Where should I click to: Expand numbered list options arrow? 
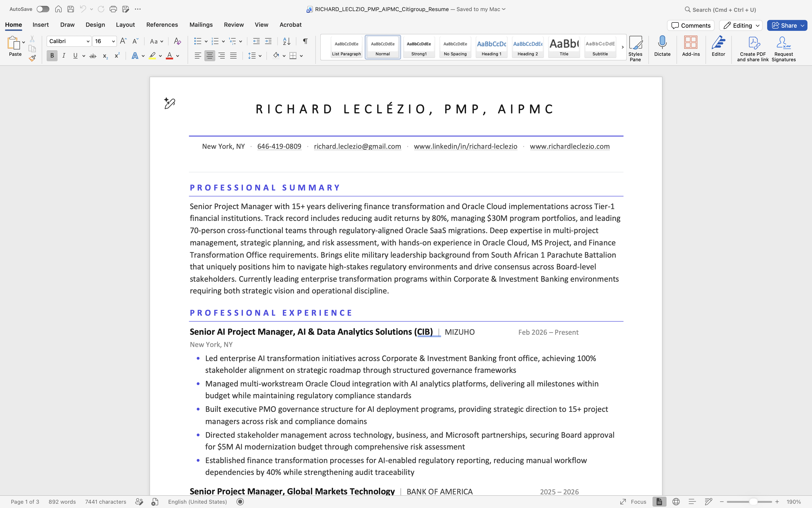[223, 41]
